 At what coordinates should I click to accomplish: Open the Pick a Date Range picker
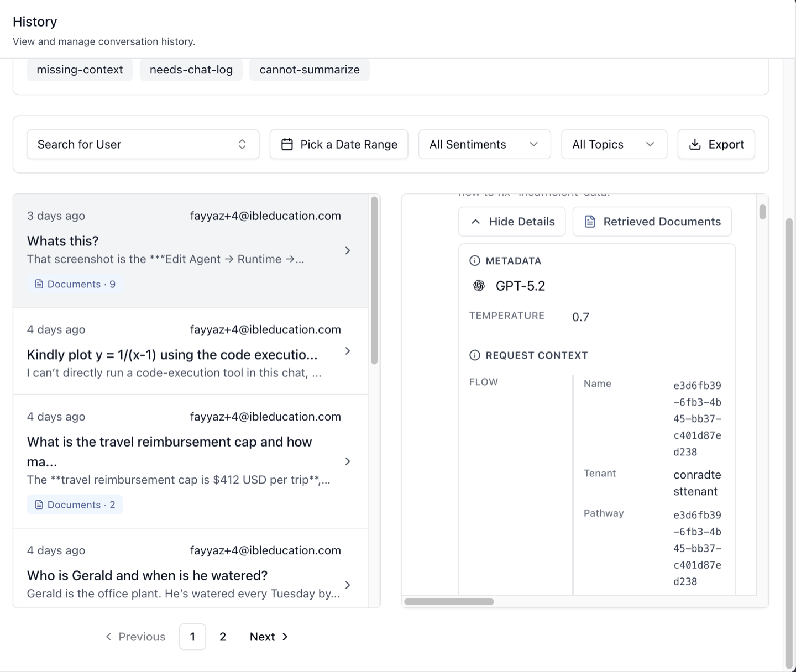[x=339, y=144]
